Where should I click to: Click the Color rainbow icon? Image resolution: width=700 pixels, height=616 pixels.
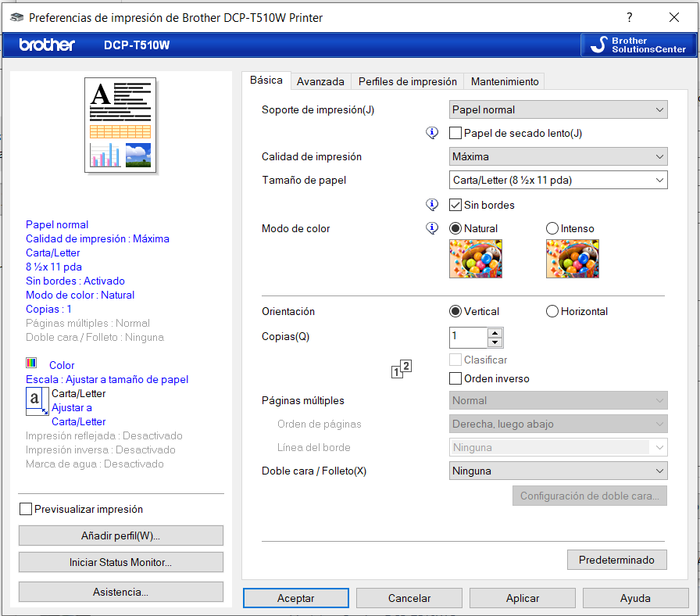[31, 363]
